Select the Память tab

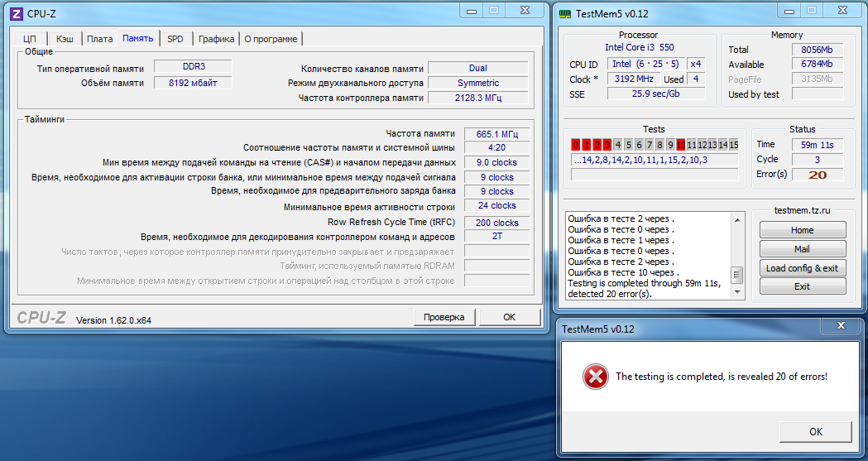(x=138, y=38)
